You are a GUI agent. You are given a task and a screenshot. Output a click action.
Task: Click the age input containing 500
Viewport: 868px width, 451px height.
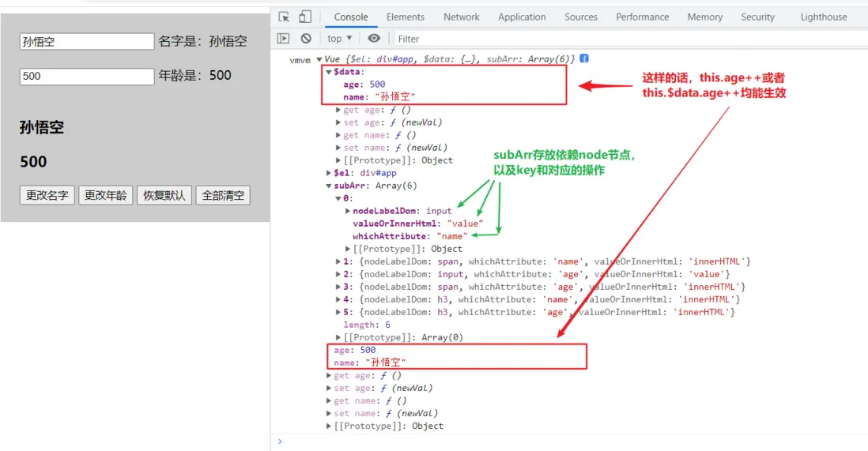(87, 77)
